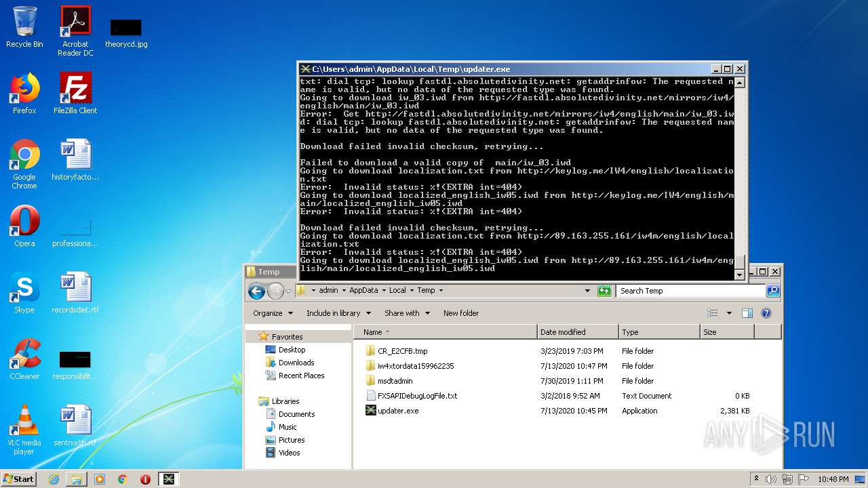
Task: Refresh the Temp folder view
Action: coord(604,291)
